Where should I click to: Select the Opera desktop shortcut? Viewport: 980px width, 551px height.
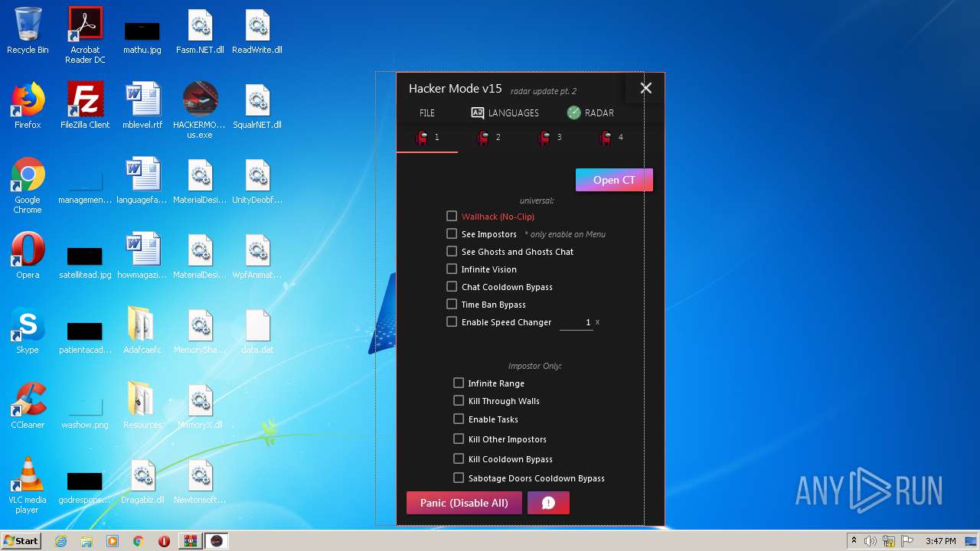tap(28, 256)
